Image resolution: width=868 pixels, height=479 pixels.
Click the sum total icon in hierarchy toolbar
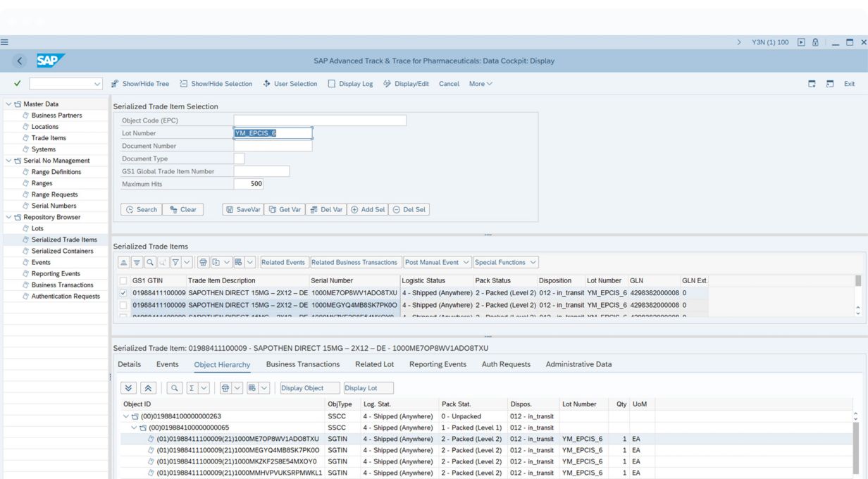(192, 388)
